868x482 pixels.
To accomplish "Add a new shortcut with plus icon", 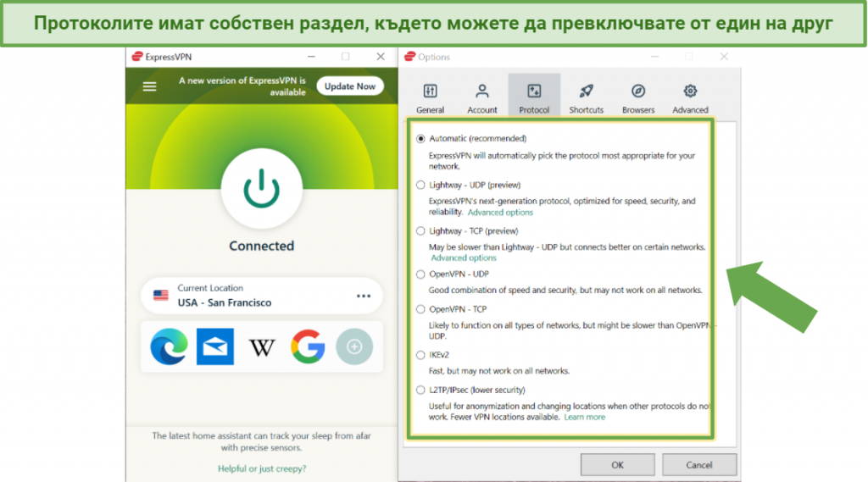I will pos(354,346).
